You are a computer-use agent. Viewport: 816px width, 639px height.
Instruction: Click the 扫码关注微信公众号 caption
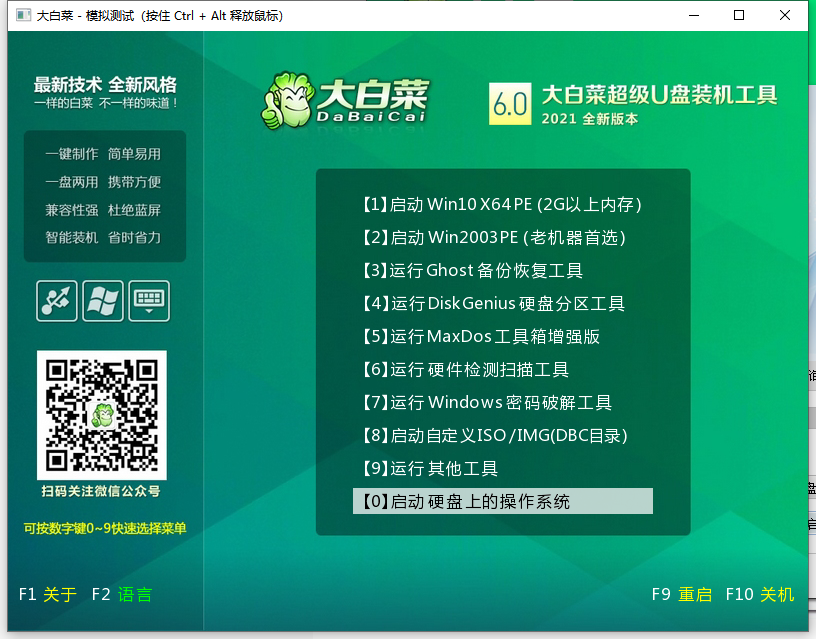[x=101, y=491]
